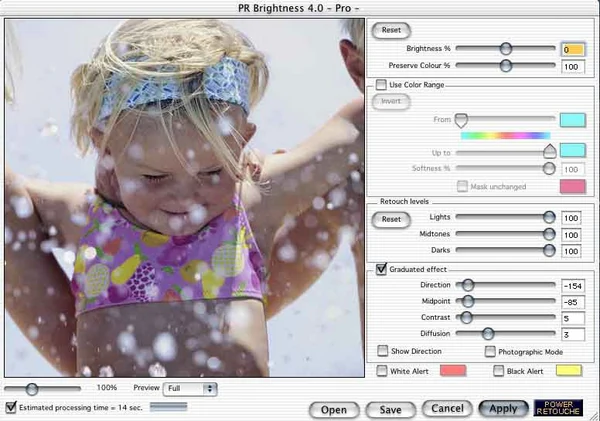This screenshot has height=421, width=600.
Task: Uncheck Estimated processing time checkbox
Action: [x=11, y=407]
